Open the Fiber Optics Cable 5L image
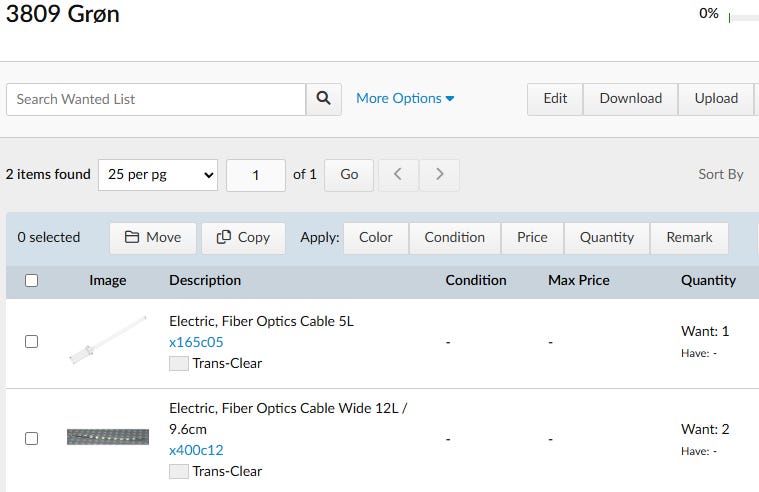This screenshot has width=759, height=492. click(107, 341)
